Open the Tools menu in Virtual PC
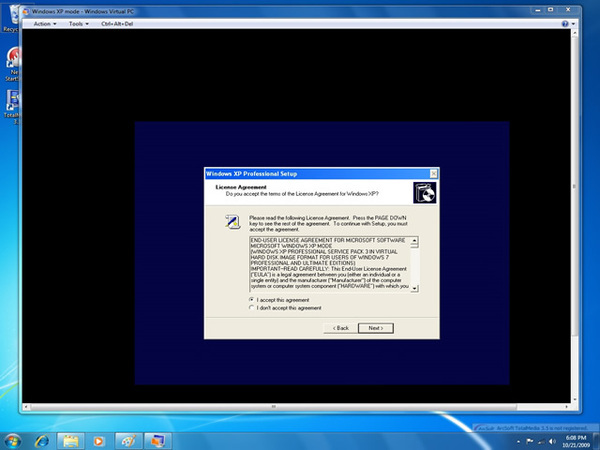Screen dimensions: 600x450 78,24
